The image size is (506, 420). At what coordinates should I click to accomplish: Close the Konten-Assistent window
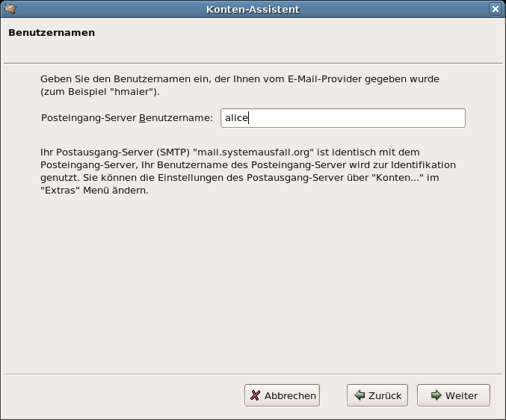(495, 9)
